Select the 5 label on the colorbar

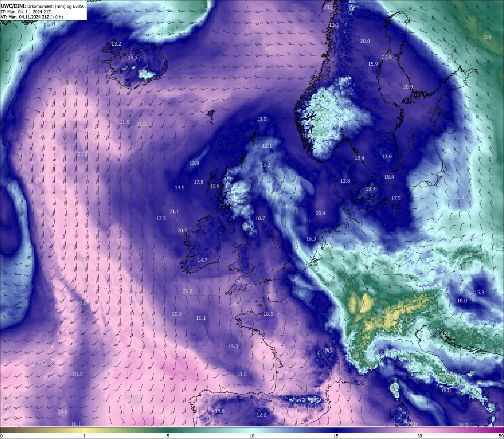click(168, 436)
